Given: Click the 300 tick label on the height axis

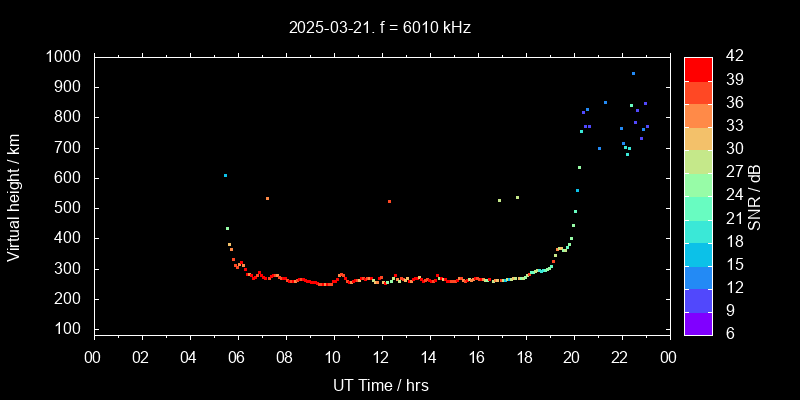Looking at the screenshot, I should [x=70, y=269].
